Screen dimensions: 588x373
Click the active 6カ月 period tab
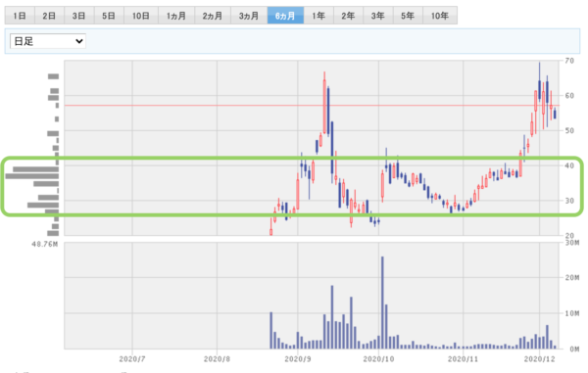285,16
